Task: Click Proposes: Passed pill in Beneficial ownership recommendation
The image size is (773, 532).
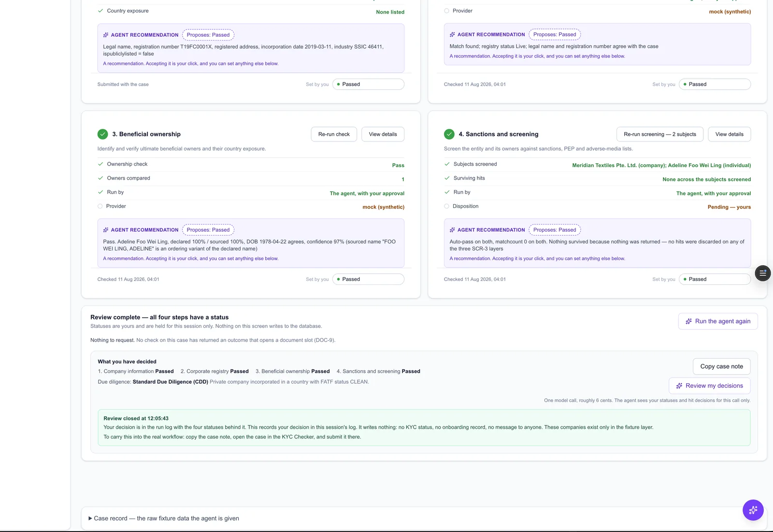Action: tap(208, 230)
